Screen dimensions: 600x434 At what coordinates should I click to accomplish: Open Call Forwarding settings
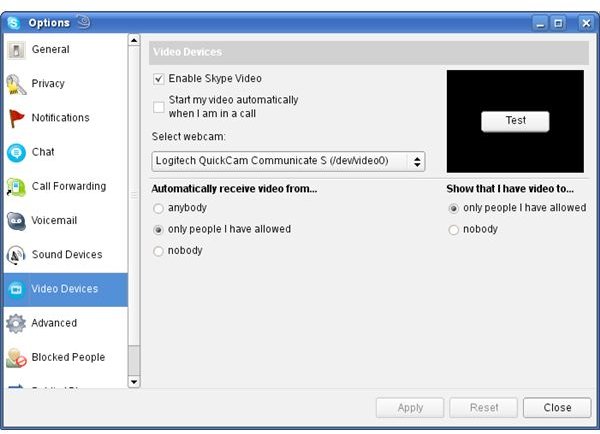(65, 186)
